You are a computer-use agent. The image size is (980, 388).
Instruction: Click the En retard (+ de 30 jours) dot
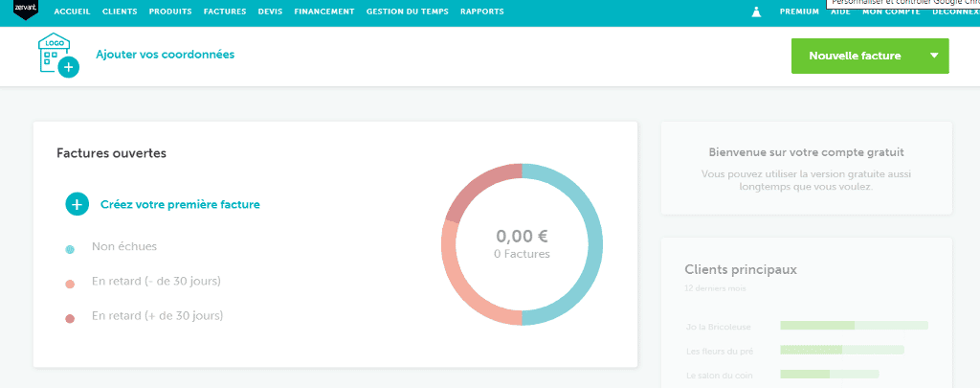[x=70, y=319]
